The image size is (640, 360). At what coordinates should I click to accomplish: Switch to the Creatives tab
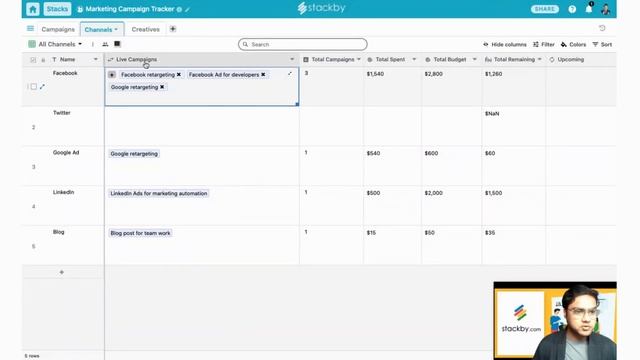click(x=145, y=29)
